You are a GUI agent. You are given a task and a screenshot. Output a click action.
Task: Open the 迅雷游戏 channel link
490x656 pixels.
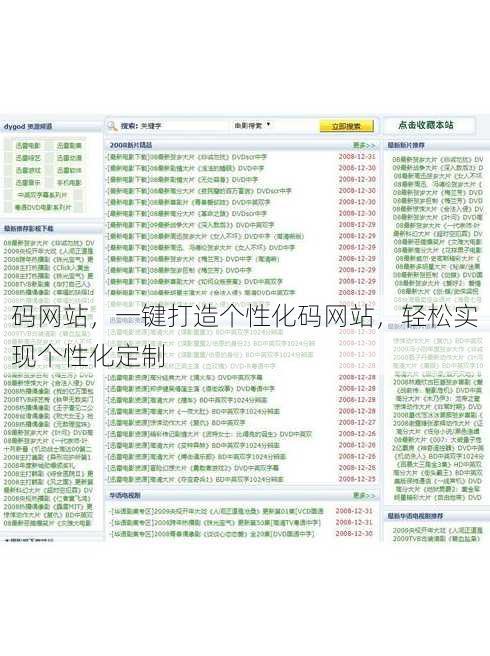(x=28, y=170)
